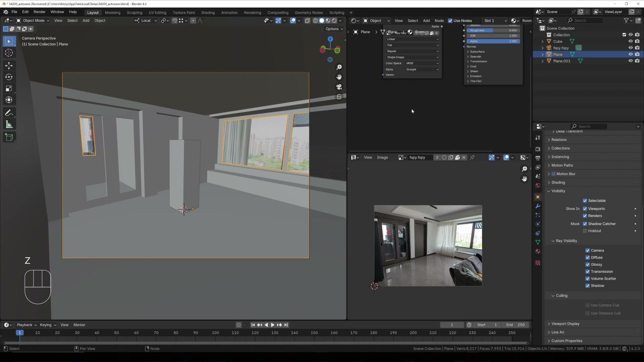Click the image editor zoom magnifier icon

524,169
